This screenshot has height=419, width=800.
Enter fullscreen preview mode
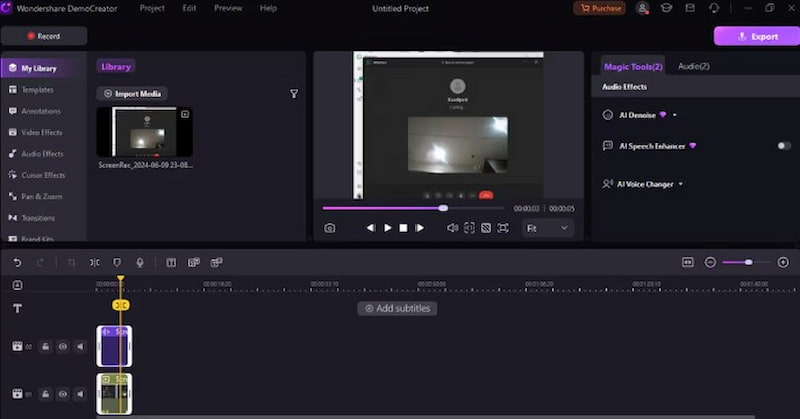503,228
